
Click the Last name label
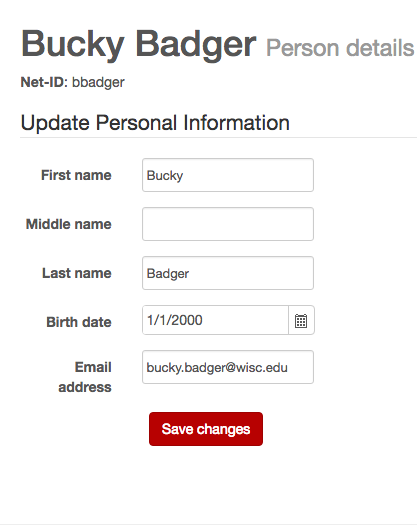pos(77,273)
